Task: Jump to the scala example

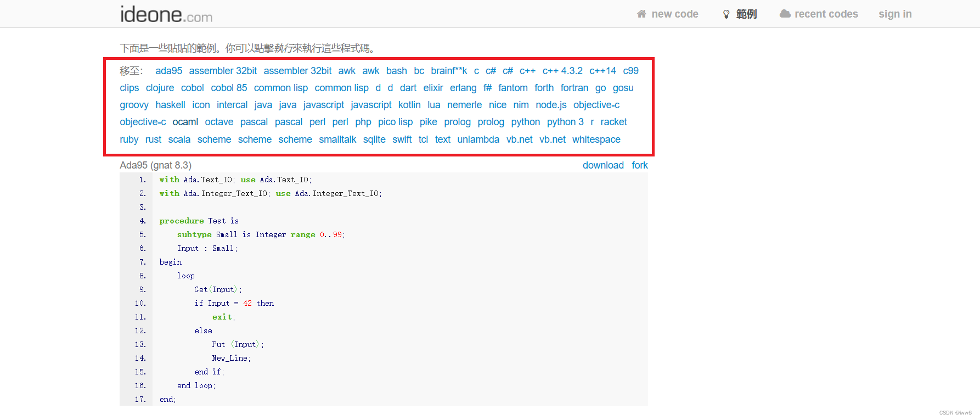Action: pos(179,139)
